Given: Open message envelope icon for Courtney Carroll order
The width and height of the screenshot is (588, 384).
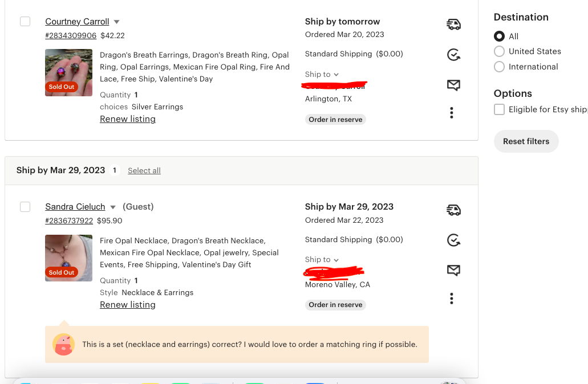Looking at the screenshot, I should 453,85.
